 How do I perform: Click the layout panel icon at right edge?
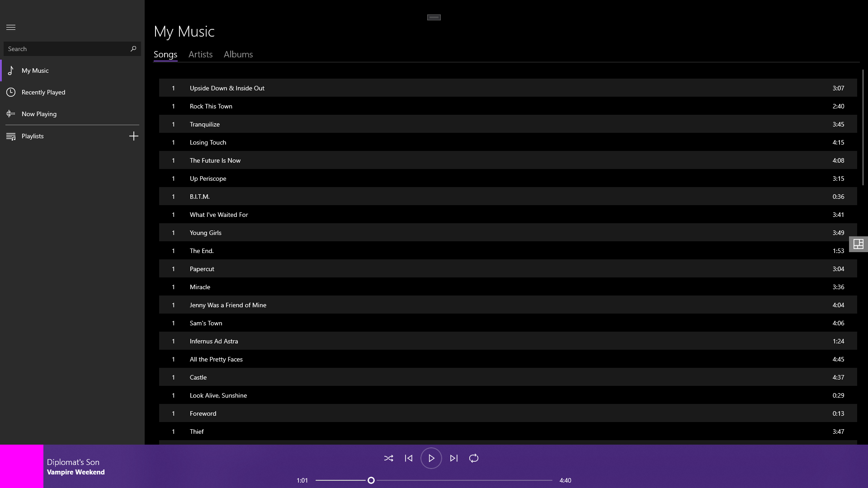coord(858,244)
